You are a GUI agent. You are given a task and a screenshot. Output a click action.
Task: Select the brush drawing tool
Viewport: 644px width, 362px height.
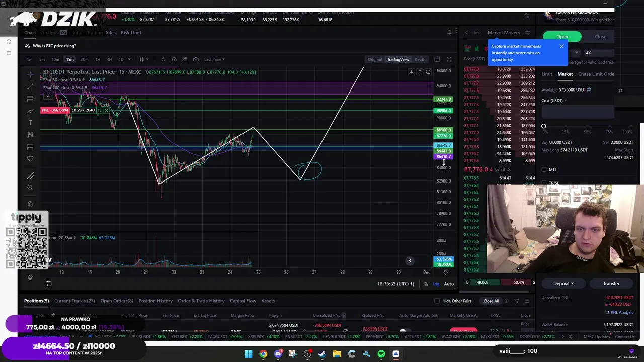(x=30, y=111)
